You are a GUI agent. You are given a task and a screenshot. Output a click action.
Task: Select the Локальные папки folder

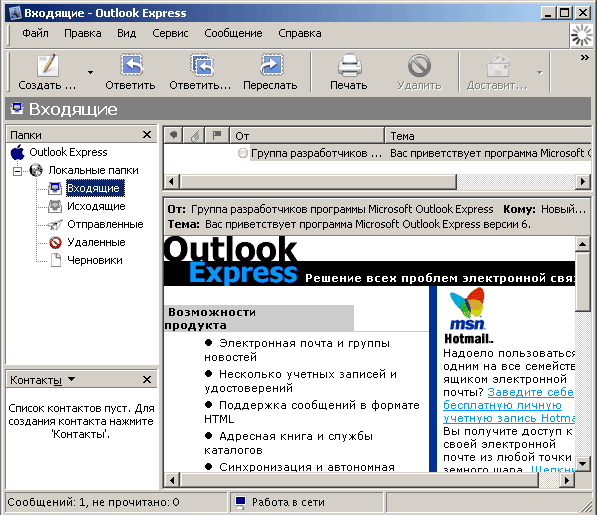click(93, 170)
